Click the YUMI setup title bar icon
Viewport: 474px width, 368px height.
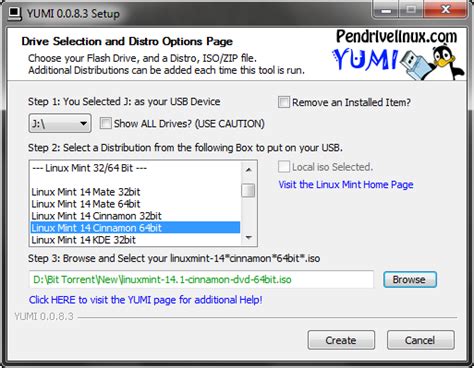pos(14,14)
